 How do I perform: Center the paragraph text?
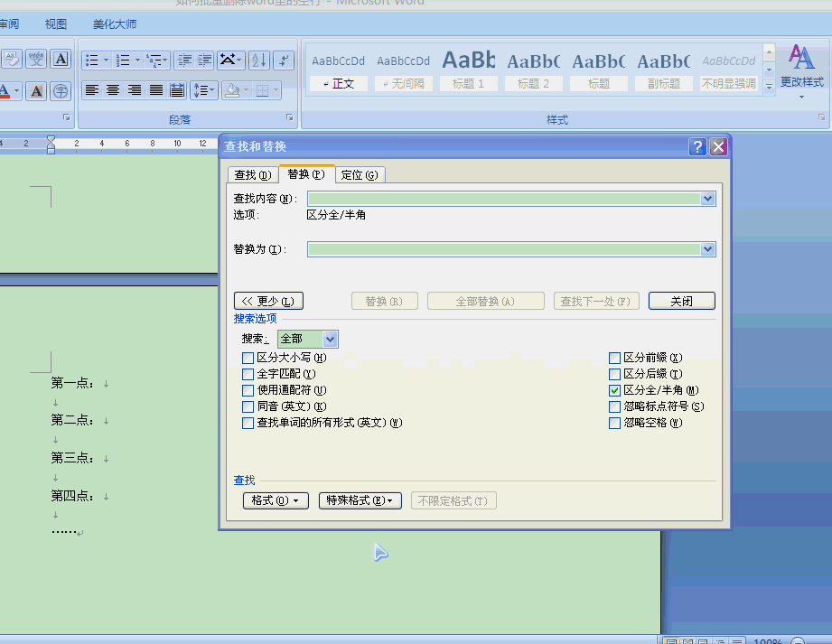point(113,90)
